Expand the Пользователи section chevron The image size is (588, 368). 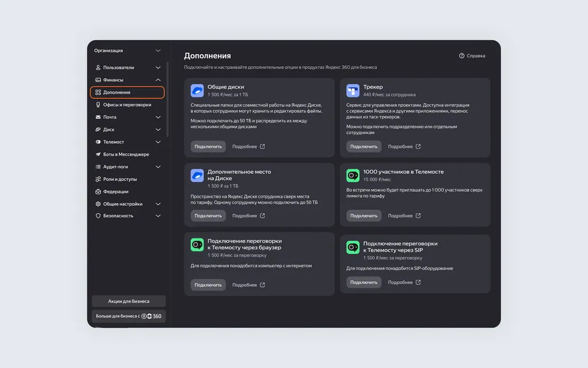(x=158, y=68)
